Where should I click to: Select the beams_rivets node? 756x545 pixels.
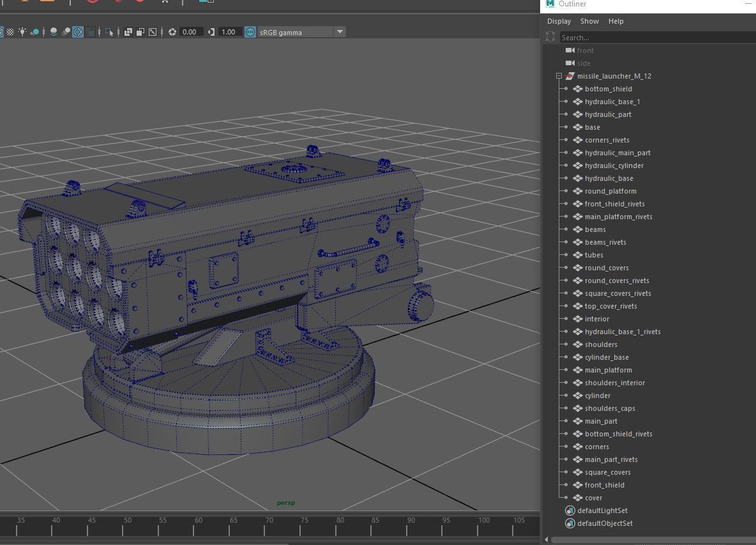[x=605, y=242]
